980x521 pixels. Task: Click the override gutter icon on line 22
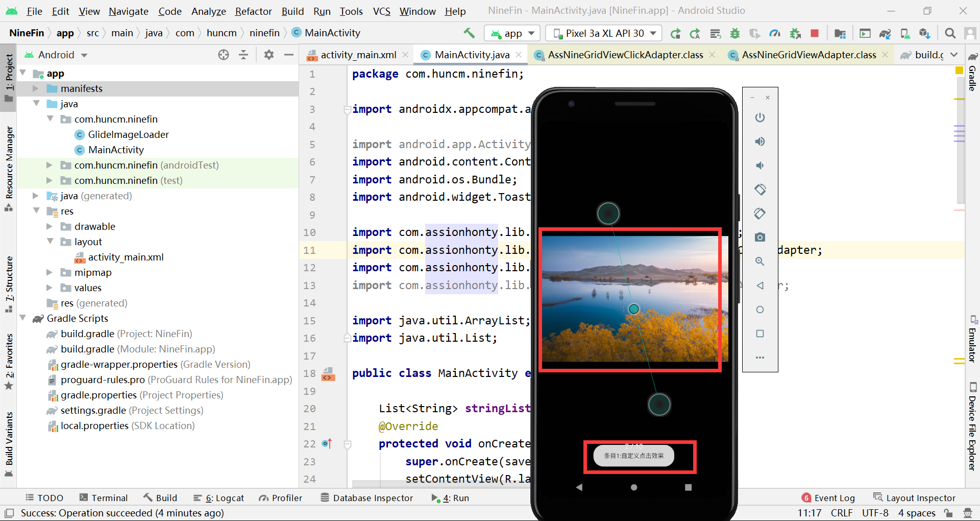coord(327,444)
